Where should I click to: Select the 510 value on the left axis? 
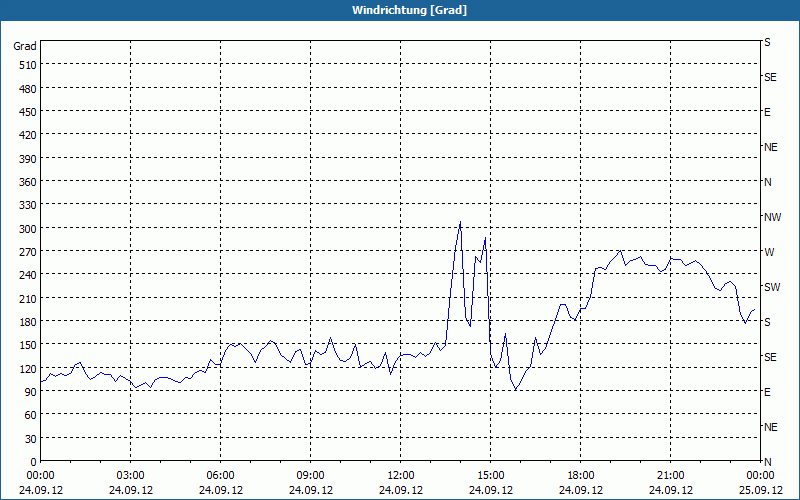[x=26, y=65]
